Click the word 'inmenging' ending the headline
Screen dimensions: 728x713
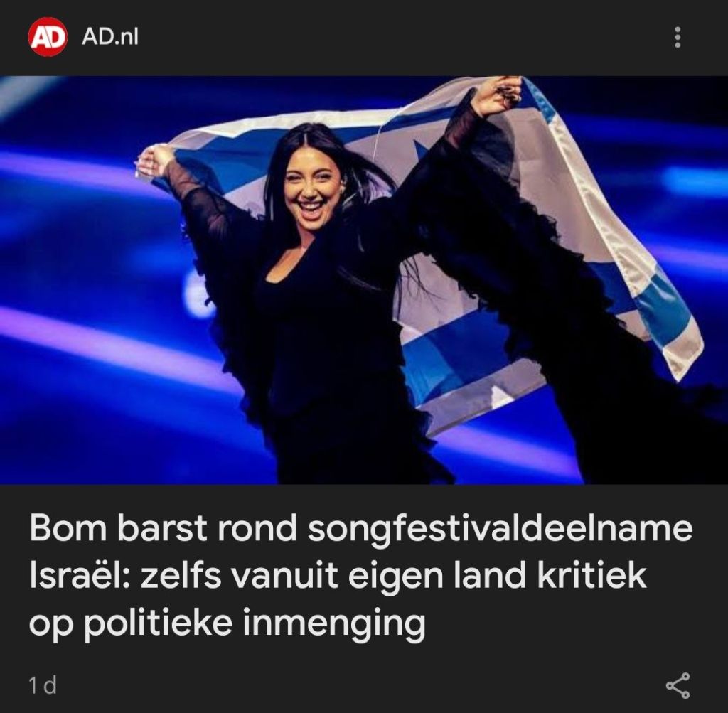(x=334, y=624)
